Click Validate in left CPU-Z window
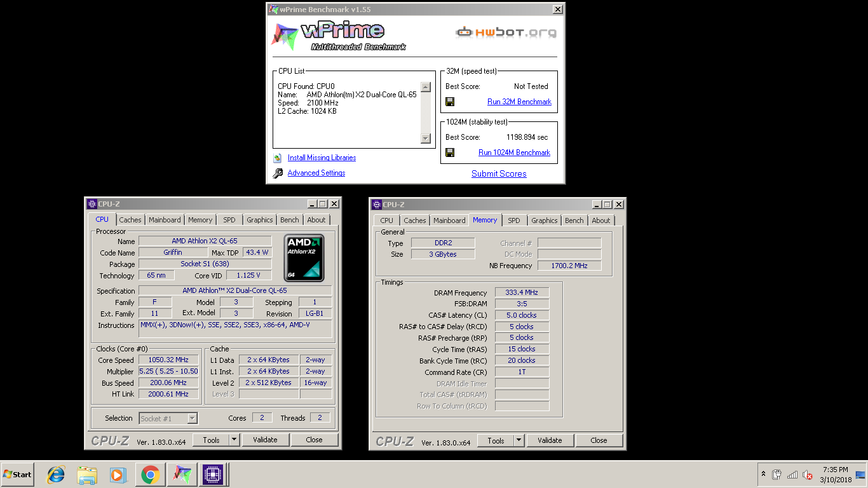 tap(265, 440)
